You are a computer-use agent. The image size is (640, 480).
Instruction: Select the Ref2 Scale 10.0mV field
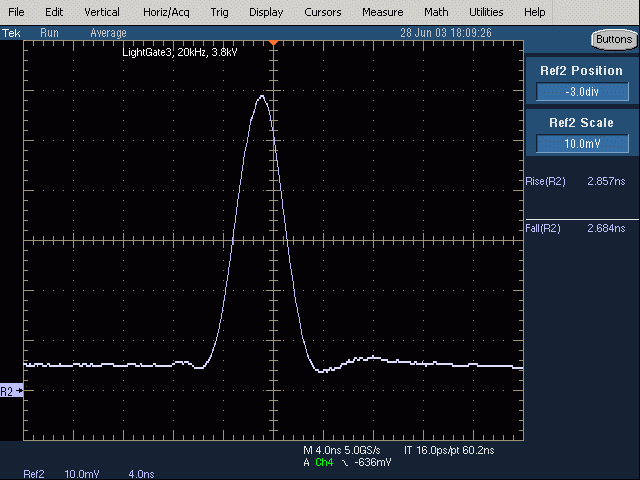click(582, 144)
